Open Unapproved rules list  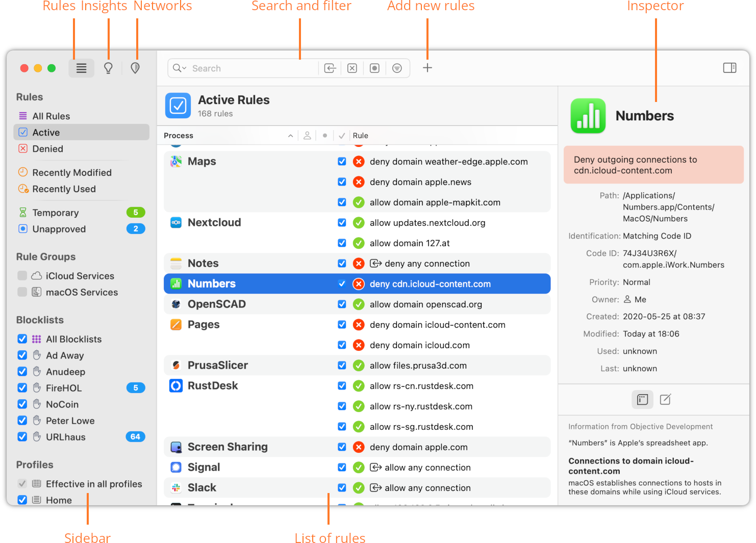click(x=81, y=229)
